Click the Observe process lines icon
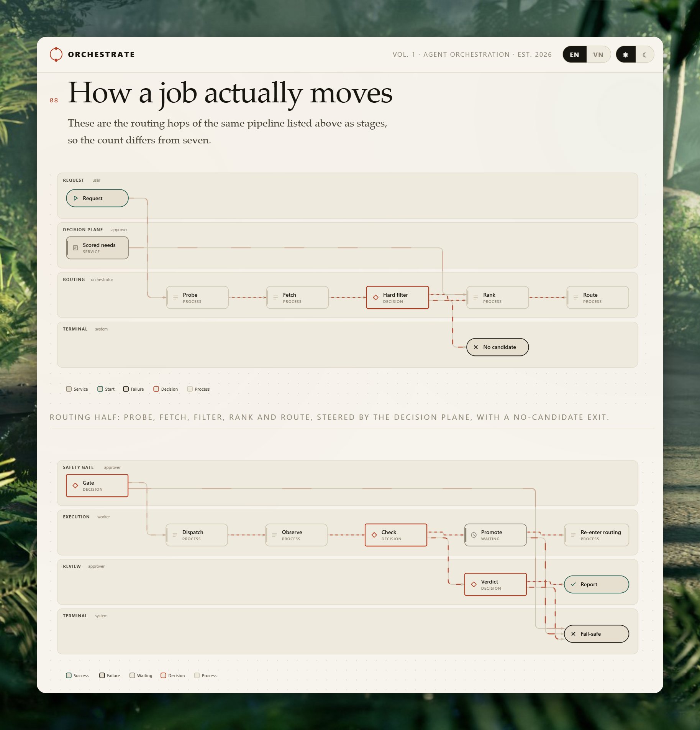 click(x=274, y=535)
